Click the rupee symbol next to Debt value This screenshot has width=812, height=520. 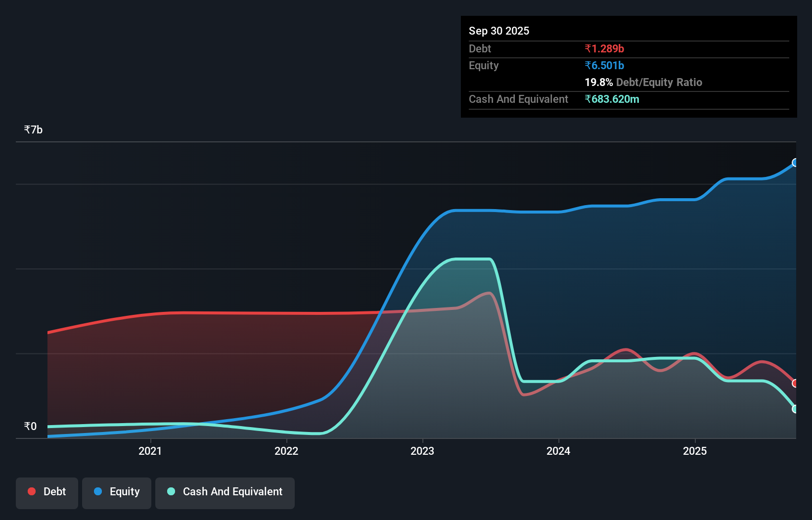588,48
